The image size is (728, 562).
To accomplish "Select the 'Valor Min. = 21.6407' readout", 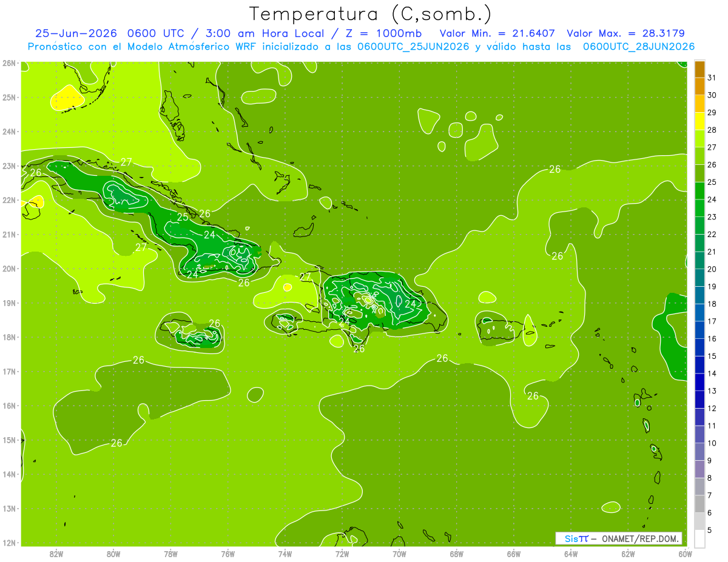I will 497,33.
